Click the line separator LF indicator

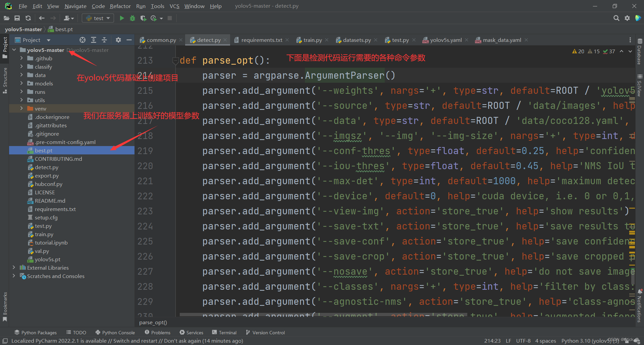click(508, 341)
